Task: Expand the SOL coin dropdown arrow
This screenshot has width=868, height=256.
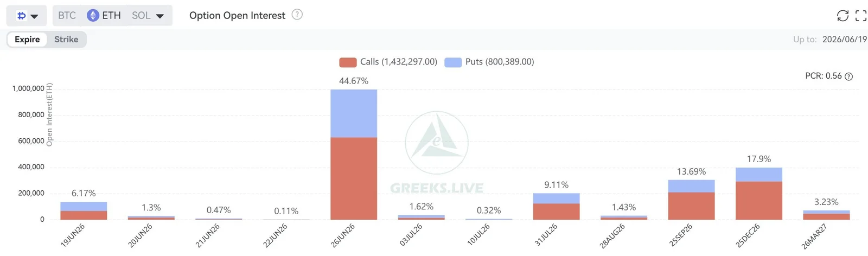Action: point(160,16)
